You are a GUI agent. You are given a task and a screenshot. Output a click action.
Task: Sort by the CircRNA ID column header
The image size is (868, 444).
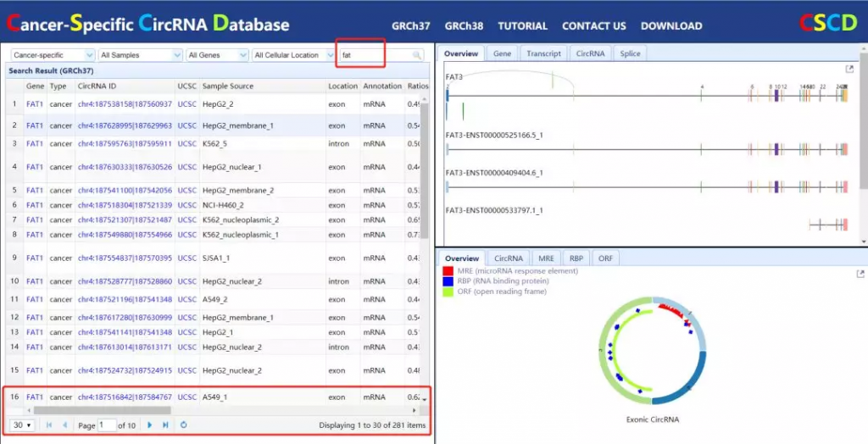(125, 86)
